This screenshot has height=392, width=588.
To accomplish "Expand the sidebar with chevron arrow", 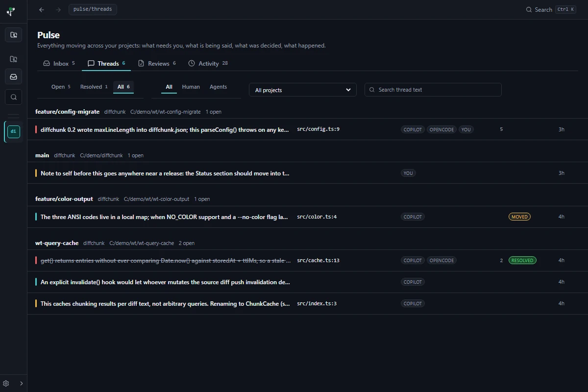I will (21, 383).
